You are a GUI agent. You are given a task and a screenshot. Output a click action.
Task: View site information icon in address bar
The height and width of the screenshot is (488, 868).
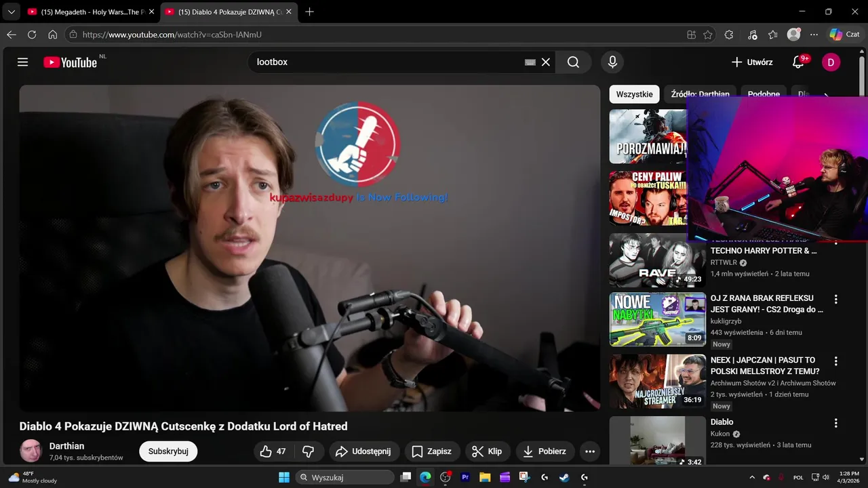[x=73, y=35]
